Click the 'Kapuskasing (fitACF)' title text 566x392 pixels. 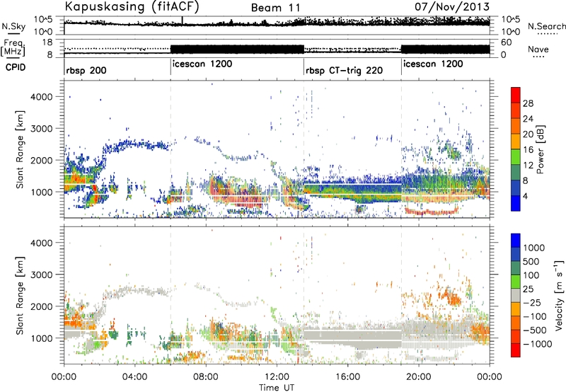pyautogui.click(x=132, y=6)
